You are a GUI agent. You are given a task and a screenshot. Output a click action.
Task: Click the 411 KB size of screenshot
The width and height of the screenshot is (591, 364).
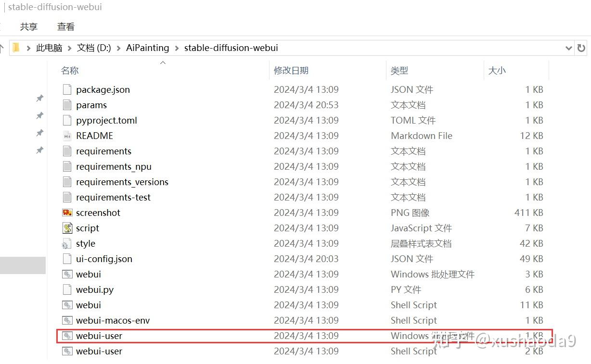[528, 213]
